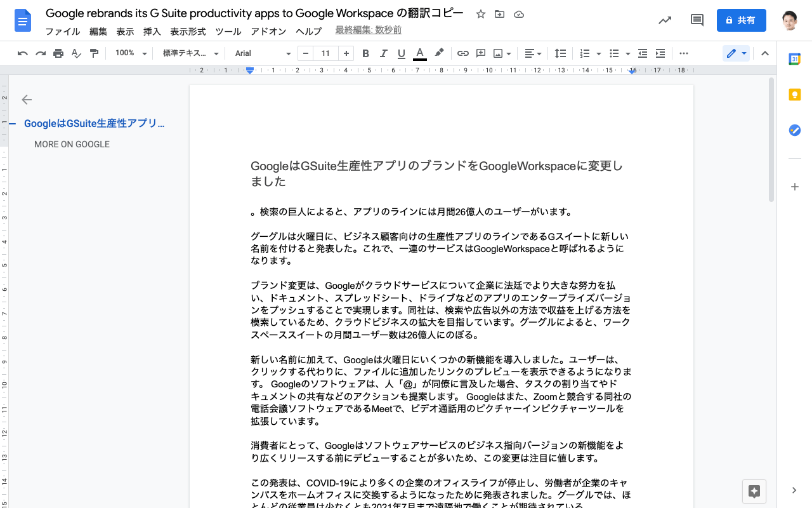Increase font size with plus button
812x508 pixels.
(346, 53)
